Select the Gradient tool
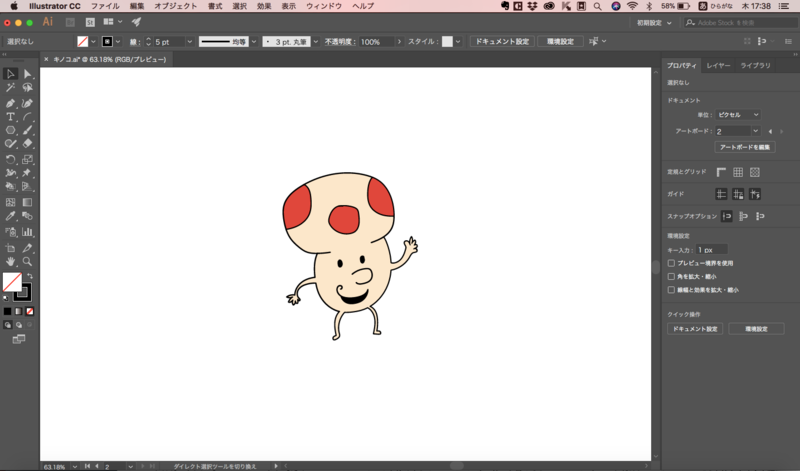 (x=28, y=203)
